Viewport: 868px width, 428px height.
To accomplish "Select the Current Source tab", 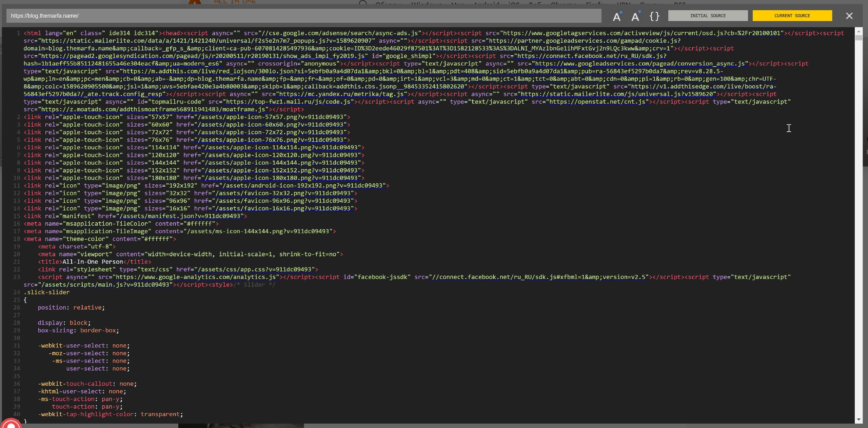I will (792, 16).
